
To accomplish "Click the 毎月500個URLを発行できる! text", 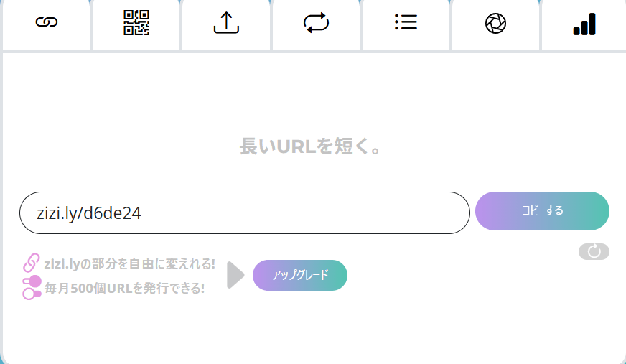I will [125, 288].
